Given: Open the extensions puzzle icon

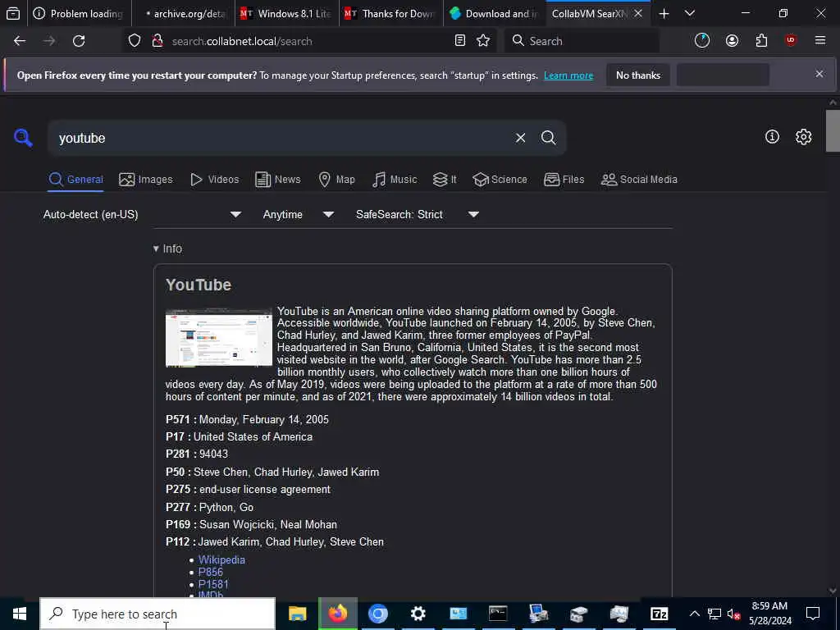Looking at the screenshot, I should [x=761, y=41].
